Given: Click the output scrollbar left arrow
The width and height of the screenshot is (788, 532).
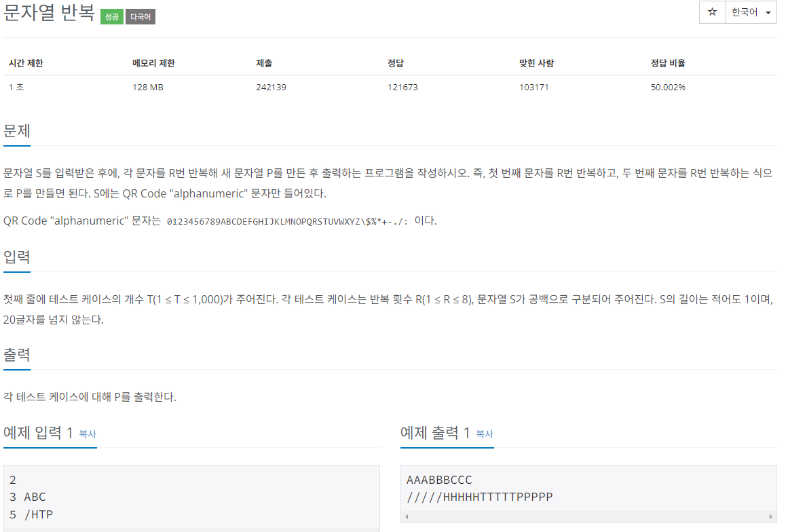Looking at the screenshot, I should click(407, 516).
